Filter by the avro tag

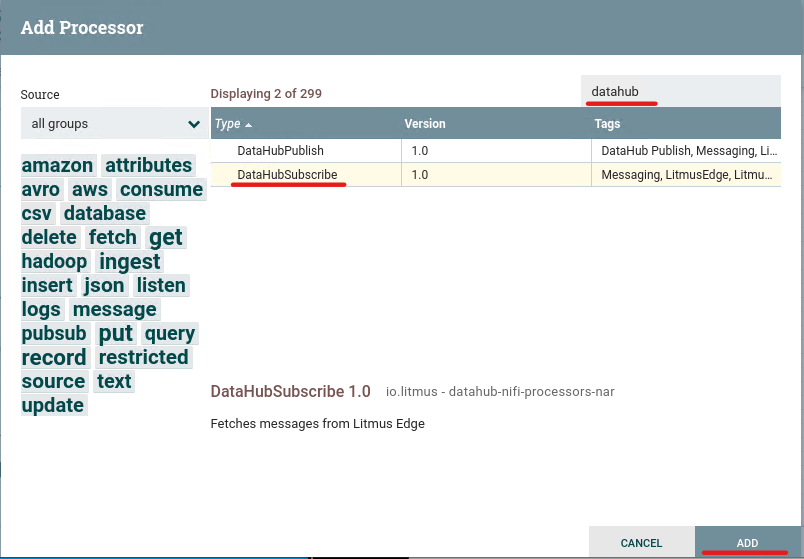pos(41,189)
